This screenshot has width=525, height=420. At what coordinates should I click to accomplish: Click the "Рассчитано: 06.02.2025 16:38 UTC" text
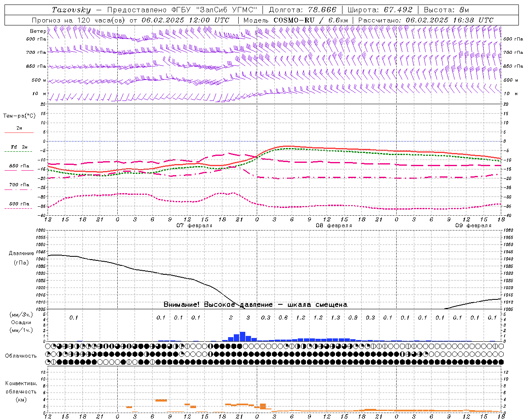pos(426,20)
